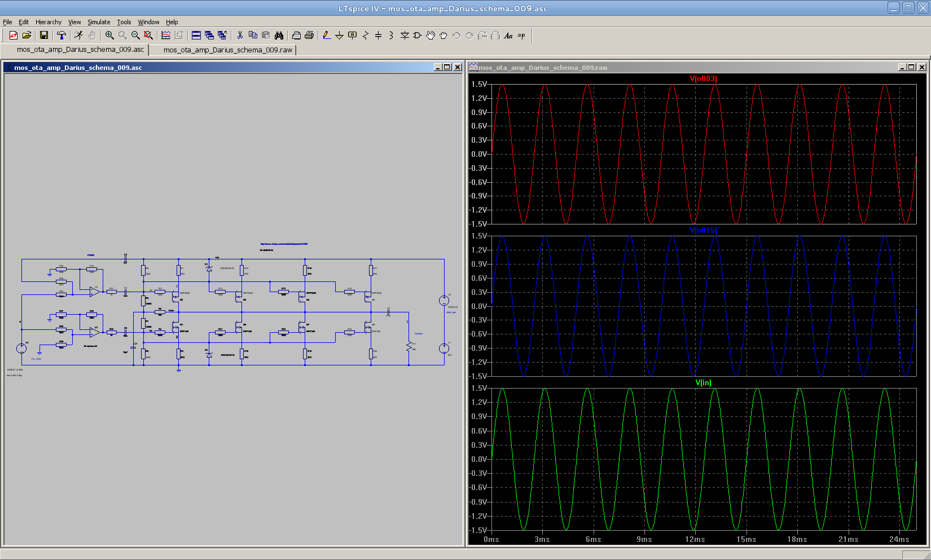Viewport: 931px width, 560px height.
Task: Select the Rotate component icon
Action: tap(482, 35)
